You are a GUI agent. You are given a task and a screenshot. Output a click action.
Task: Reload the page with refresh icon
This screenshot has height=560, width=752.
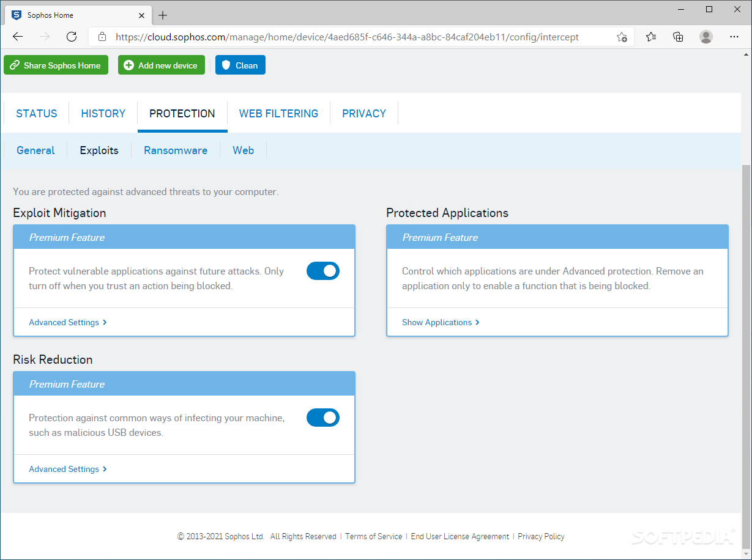[72, 37]
